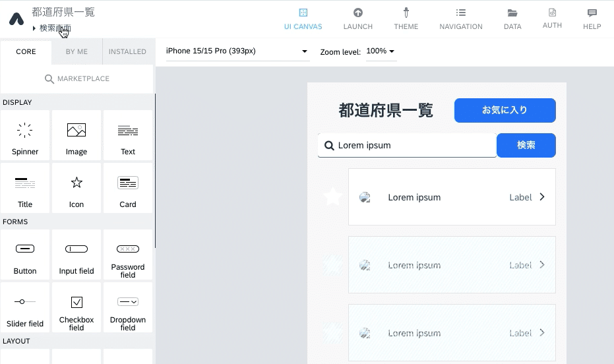Screen dimensions: 614x364
Task: Click the Appgyver logo icon
Action: click(16, 18)
